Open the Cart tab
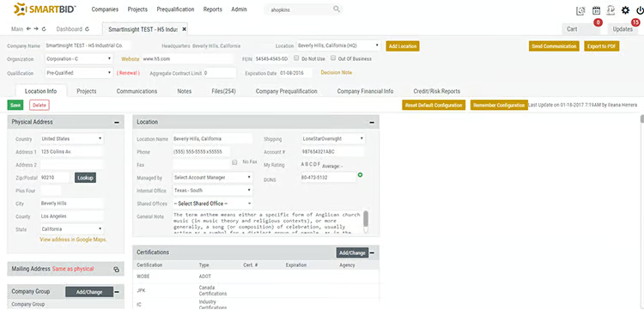 point(580,29)
